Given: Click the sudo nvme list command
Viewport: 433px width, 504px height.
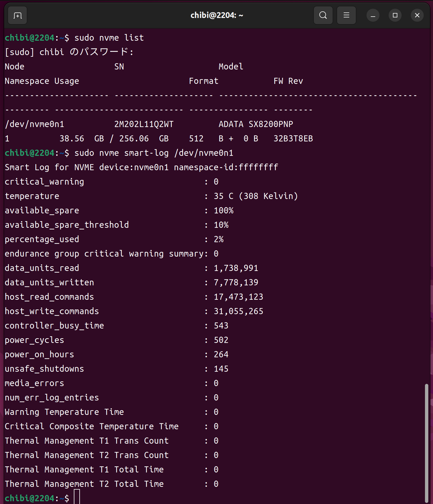Looking at the screenshot, I should tap(109, 38).
